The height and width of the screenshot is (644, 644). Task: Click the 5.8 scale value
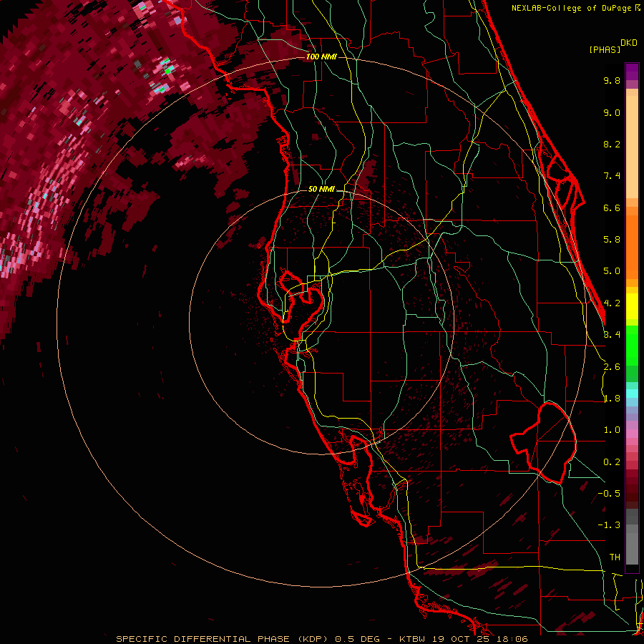pyautogui.click(x=612, y=240)
